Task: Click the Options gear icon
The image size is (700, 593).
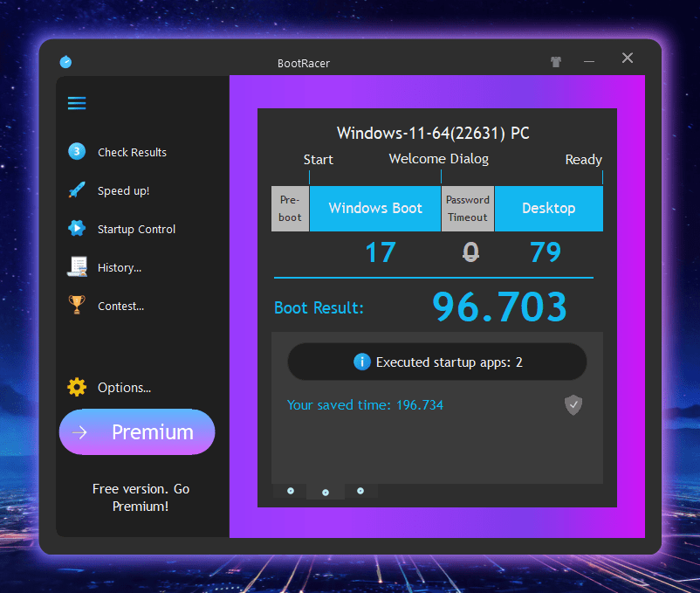Action: click(x=77, y=387)
